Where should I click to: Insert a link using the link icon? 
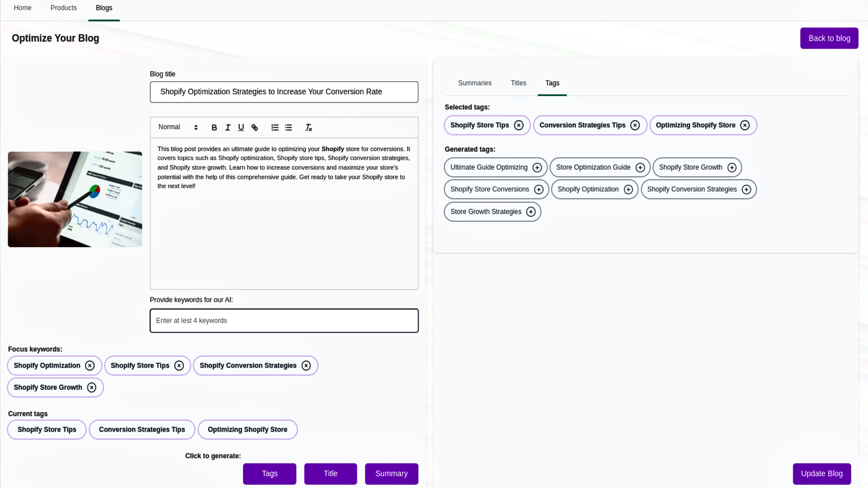pyautogui.click(x=254, y=127)
